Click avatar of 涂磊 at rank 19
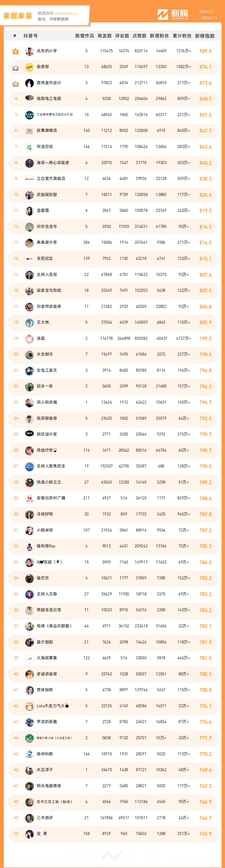Viewport: 225px width, 868px height. pyautogui.click(x=30, y=339)
